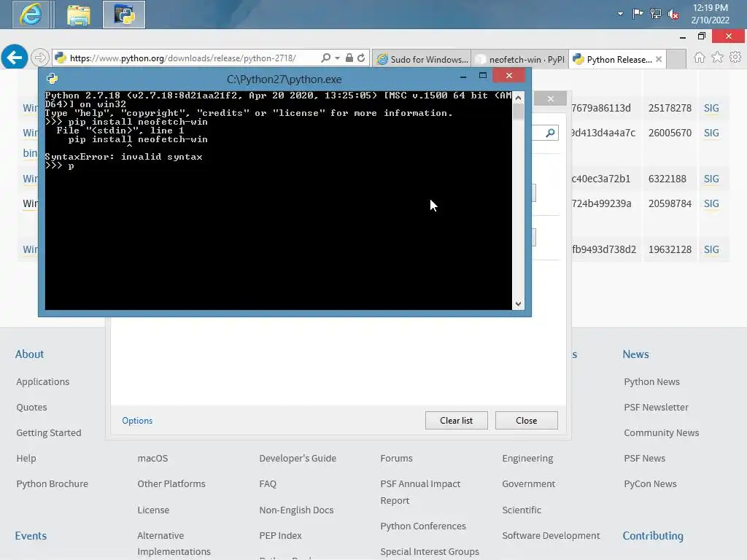The width and height of the screenshot is (747, 560).
Task: Open the Developer's Guide link
Action: pos(298,458)
